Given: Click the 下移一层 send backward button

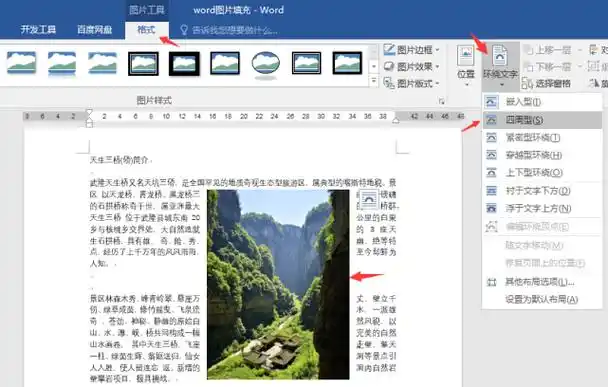Looking at the screenshot, I should pyautogui.click(x=548, y=67).
